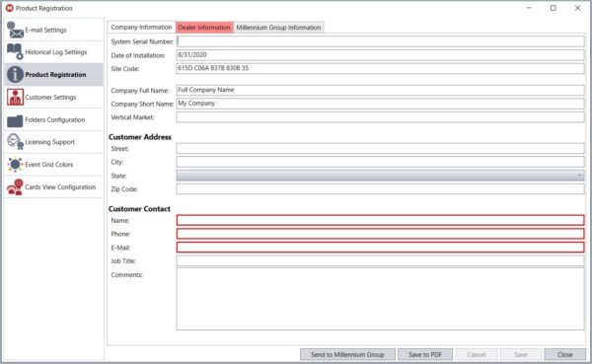The width and height of the screenshot is (592, 364).
Task: Click the Historical Log Settings book icon
Action: pyautogui.click(x=15, y=51)
